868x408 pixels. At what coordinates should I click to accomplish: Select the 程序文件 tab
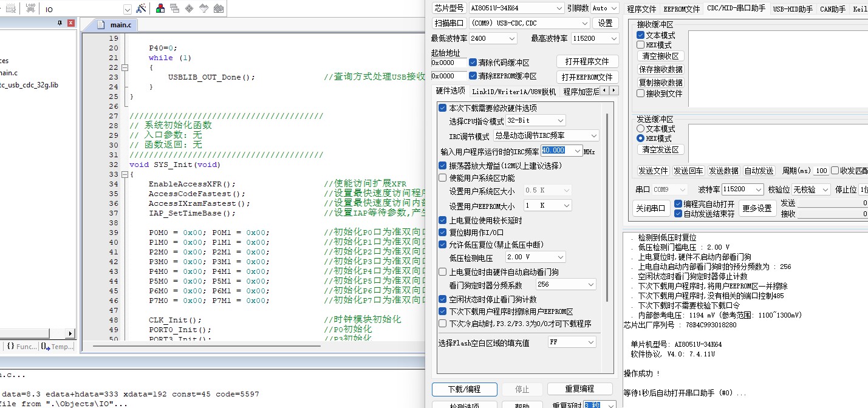click(641, 9)
